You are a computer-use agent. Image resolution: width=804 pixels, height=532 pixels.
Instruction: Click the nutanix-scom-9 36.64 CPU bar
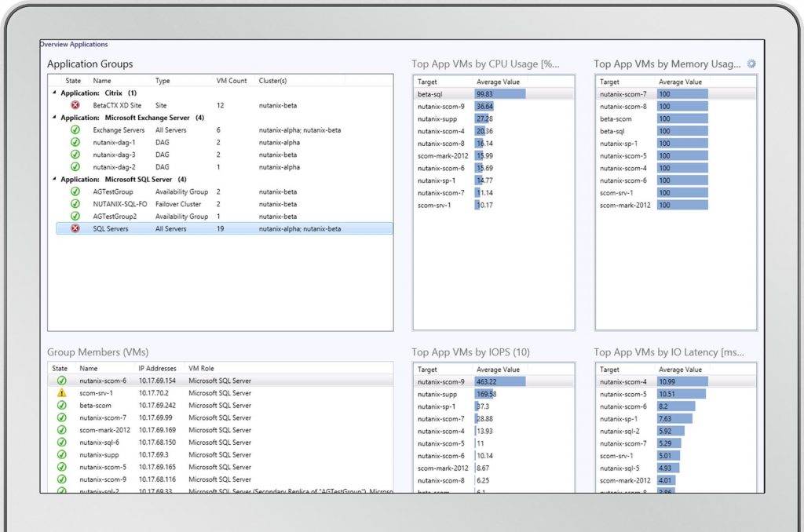(x=484, y=106)
